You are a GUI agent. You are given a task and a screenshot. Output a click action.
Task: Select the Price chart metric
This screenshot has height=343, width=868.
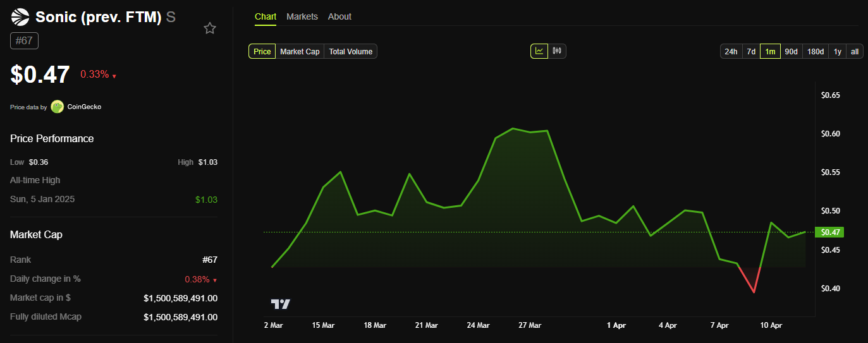[x=262, y=51]
